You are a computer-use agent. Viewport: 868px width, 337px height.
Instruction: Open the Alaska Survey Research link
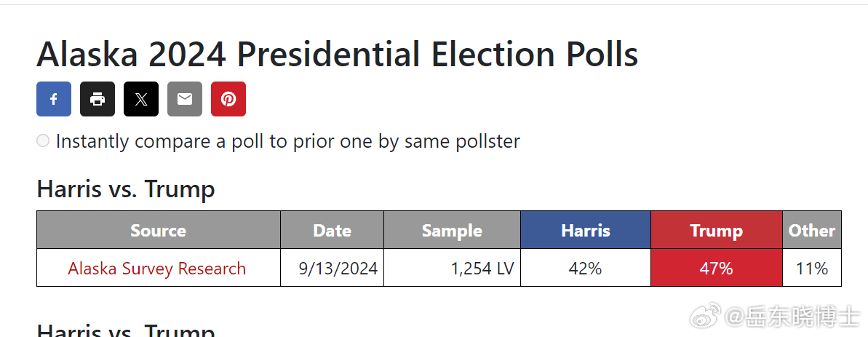[156, 269]
